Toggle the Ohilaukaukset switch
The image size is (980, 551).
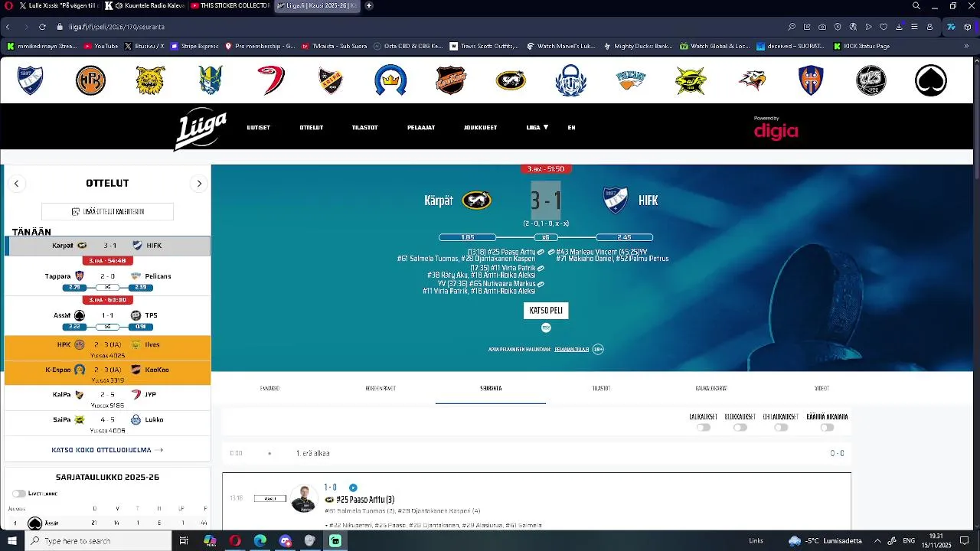(781, 428)
